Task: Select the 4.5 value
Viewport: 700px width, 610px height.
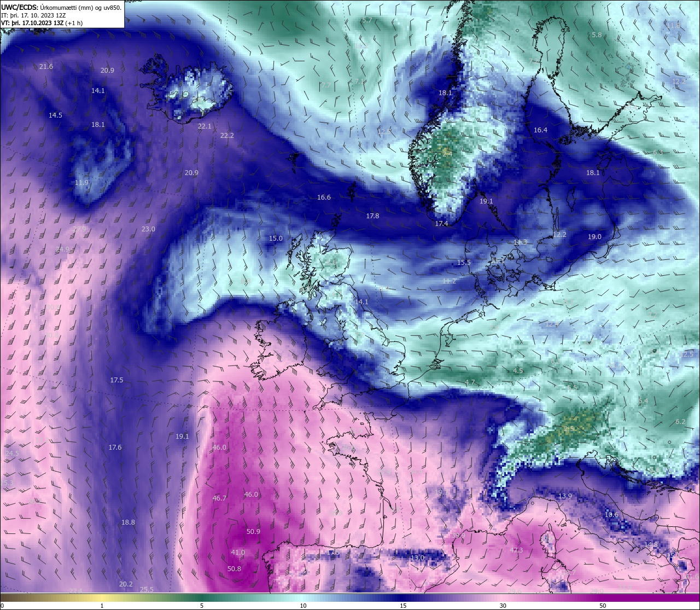Action: click(518, 371)
